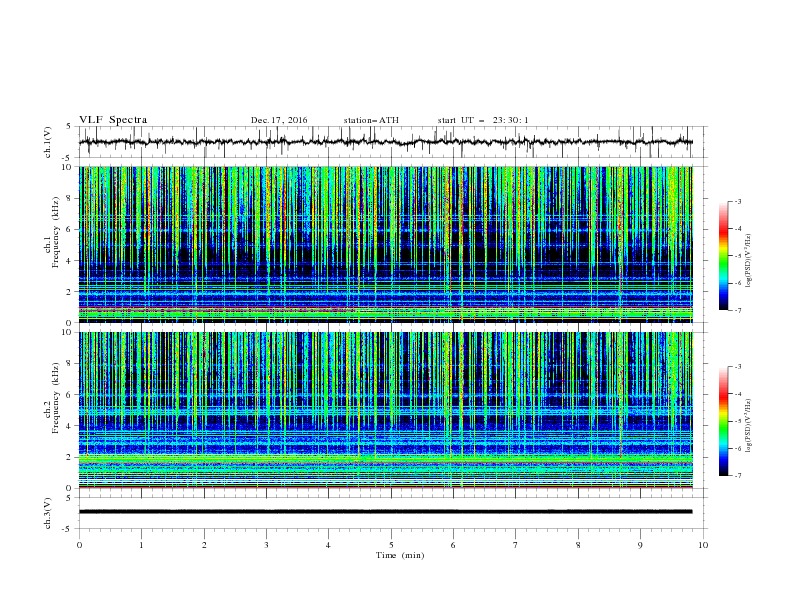Click the time axis tick label "10"
Viewport: 792px width, 612px height.
[x=703, y=545]
